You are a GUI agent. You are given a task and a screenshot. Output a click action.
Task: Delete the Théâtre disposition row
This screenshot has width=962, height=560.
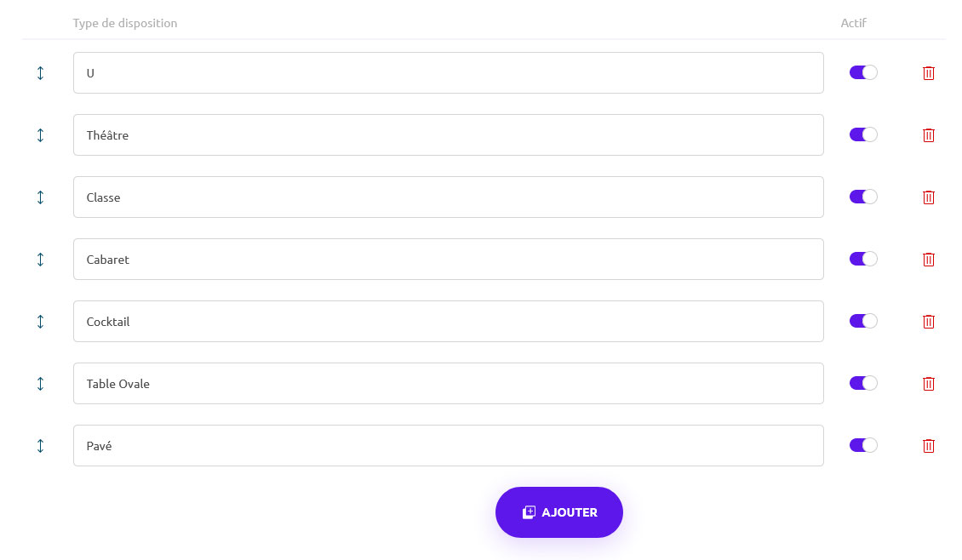tap(929, 135)
